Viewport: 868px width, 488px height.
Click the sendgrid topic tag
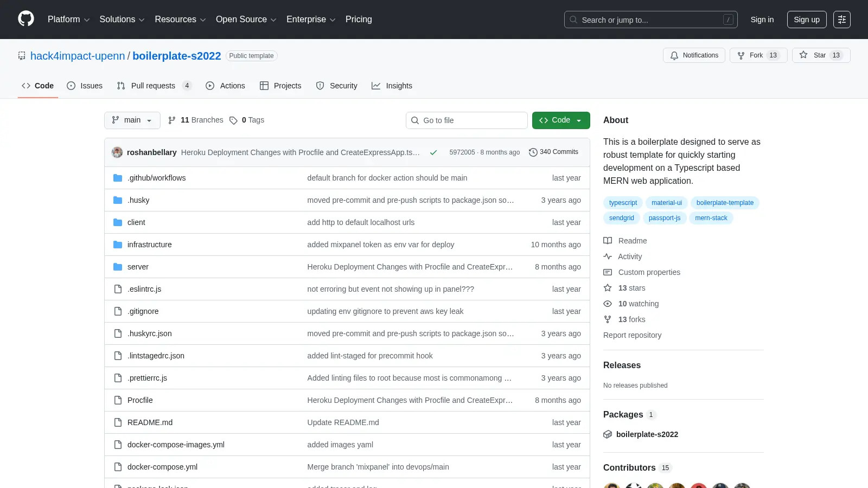coord(622,218)
